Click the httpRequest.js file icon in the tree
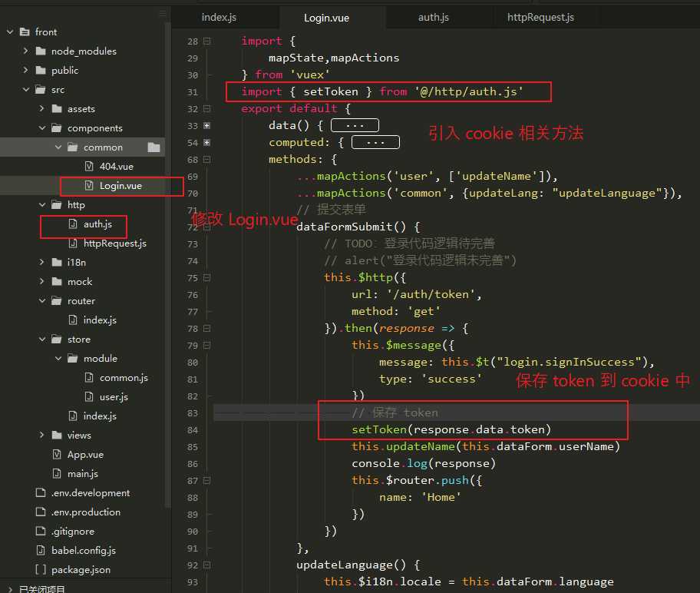 73,243
